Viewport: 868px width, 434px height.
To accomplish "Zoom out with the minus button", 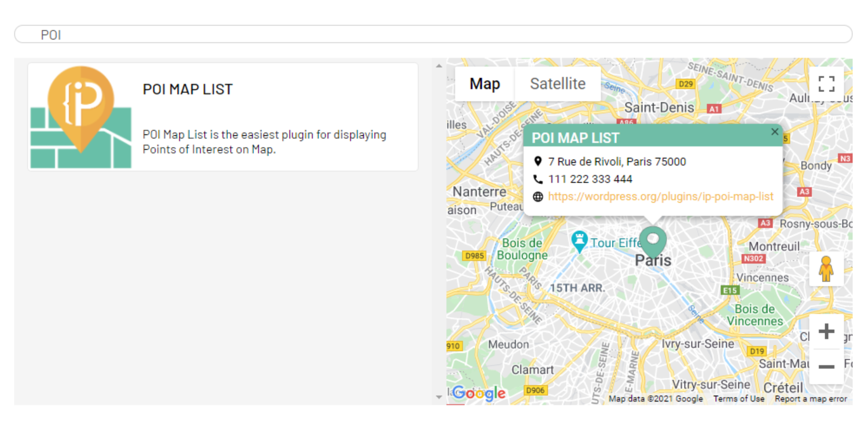I will 826,366.
